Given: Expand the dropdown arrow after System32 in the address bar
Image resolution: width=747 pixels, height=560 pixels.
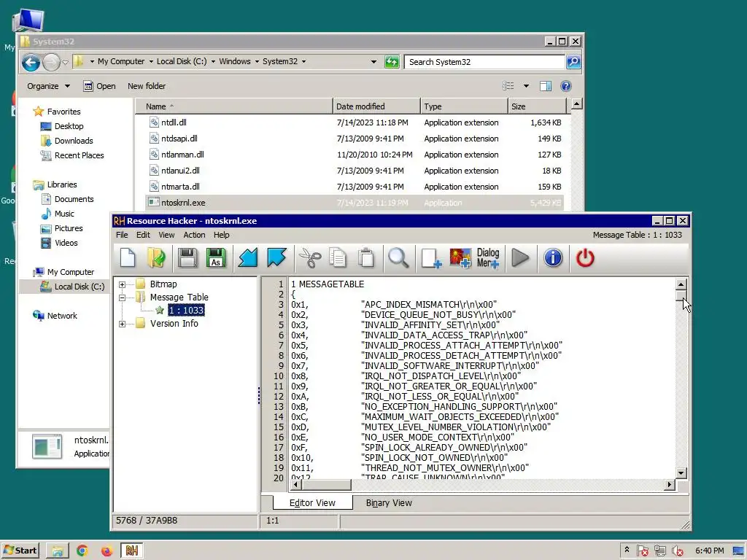Looking at the screenshot, I should [x=303, y=62].
